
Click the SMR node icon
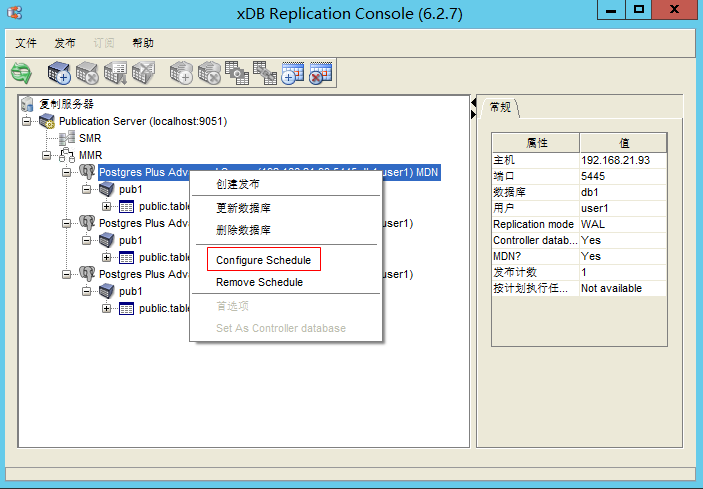(67, 138)
